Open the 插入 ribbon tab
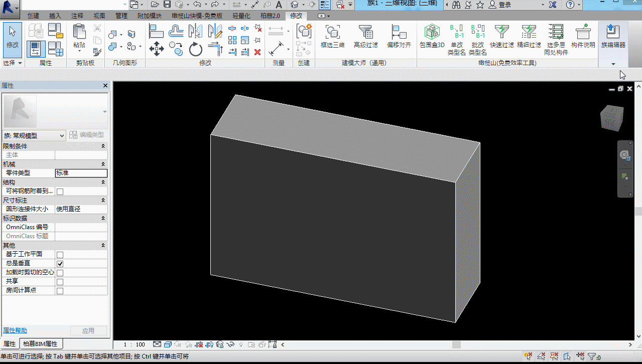The image size is (642, 364). (55, 16)
